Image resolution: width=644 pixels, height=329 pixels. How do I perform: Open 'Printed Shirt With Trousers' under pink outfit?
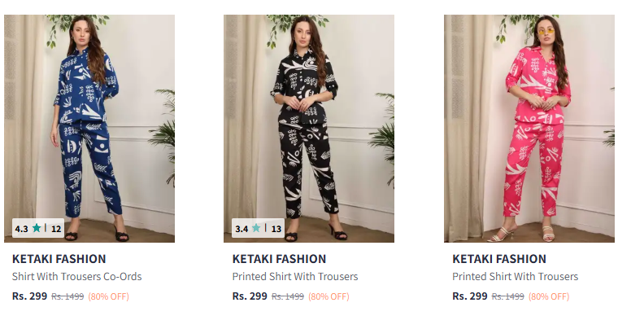point(516,277)
